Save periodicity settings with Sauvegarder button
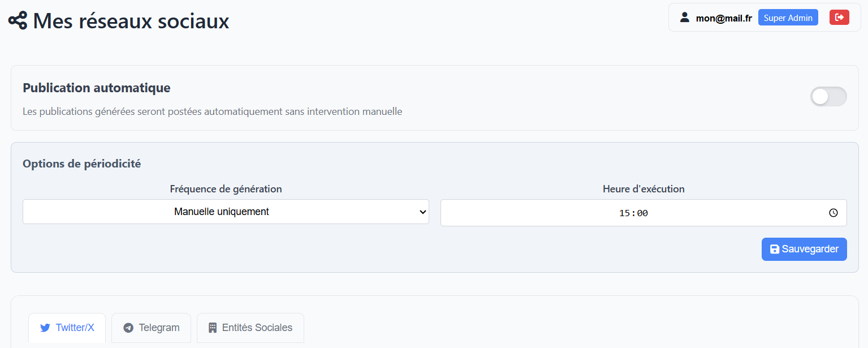 804,249
